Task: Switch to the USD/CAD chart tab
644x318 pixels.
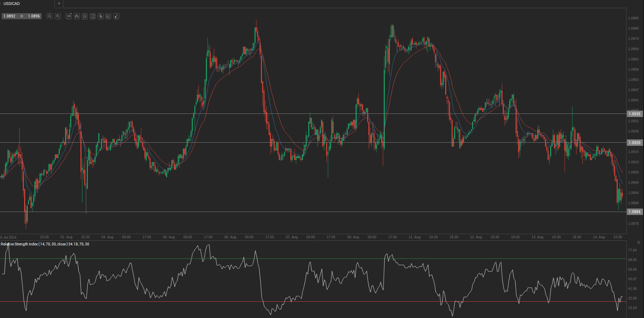Action: 12,4
